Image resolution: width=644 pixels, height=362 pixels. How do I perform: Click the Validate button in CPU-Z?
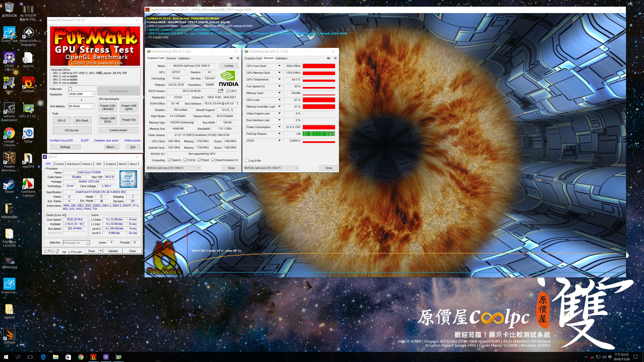tap(113, 251)
